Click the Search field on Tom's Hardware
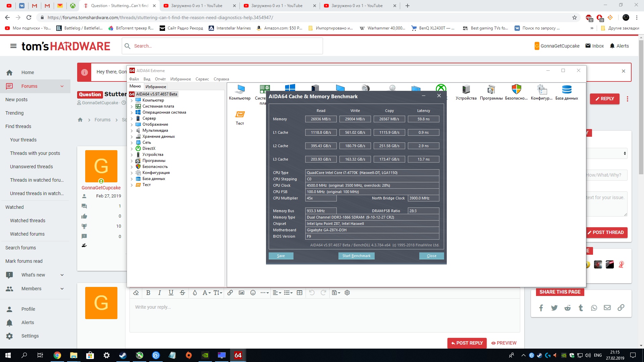The image size is (644, 362). 222,46
